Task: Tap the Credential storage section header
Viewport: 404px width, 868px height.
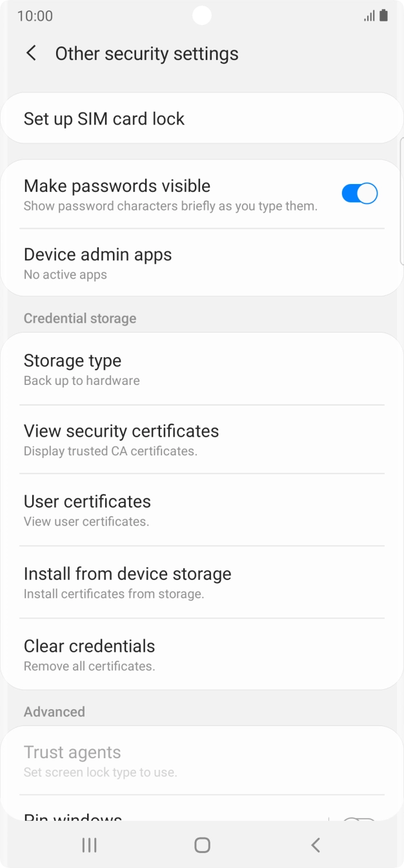Action: tap(80, 318)
